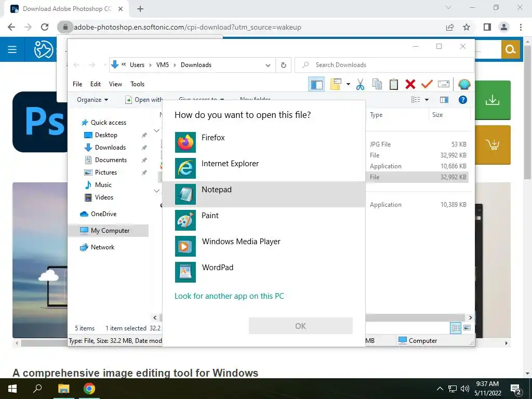Click the red X Delete toolbar icon
The height and width of the screenshot is (399, 532).
(x=410, y=84)
